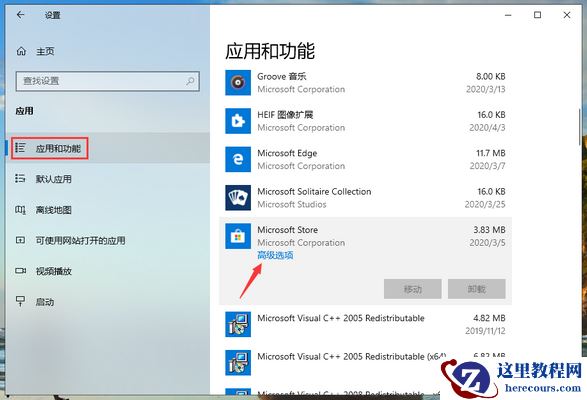
Task: Select the 应用和功能 list icon
Action: [x=20, y=148]
